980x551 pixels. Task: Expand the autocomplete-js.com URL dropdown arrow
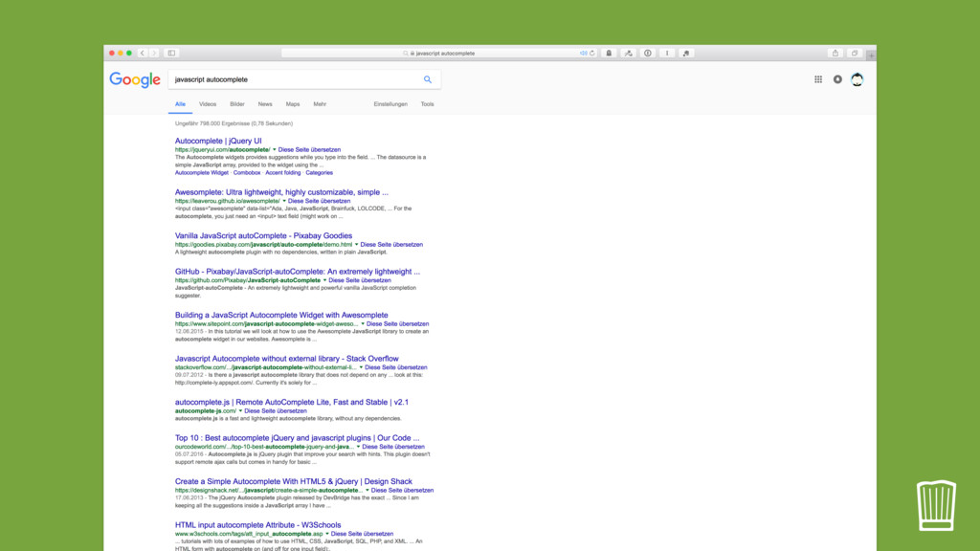pyautogui.click(x=240, y=411)
